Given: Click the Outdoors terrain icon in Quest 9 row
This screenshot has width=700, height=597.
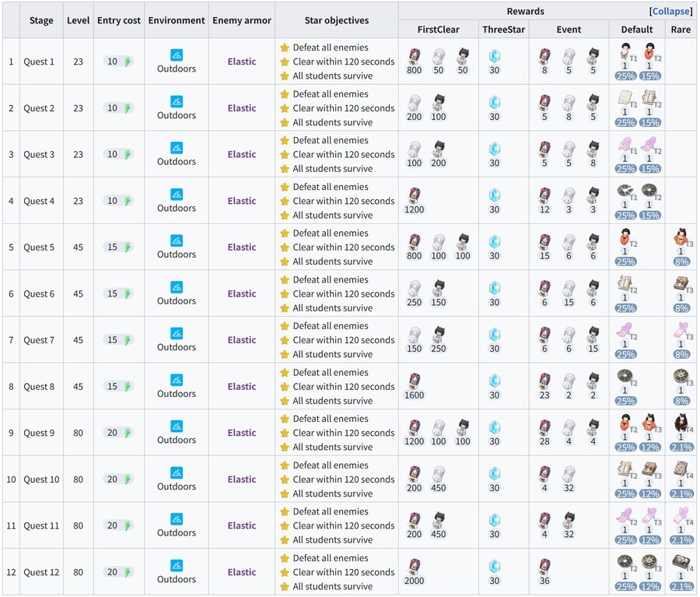Looking at the screenshot, I should click(177, 427).
